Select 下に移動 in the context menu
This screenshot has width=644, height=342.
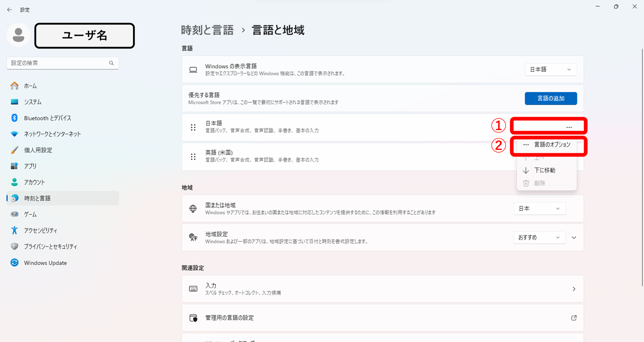(545, 170)
